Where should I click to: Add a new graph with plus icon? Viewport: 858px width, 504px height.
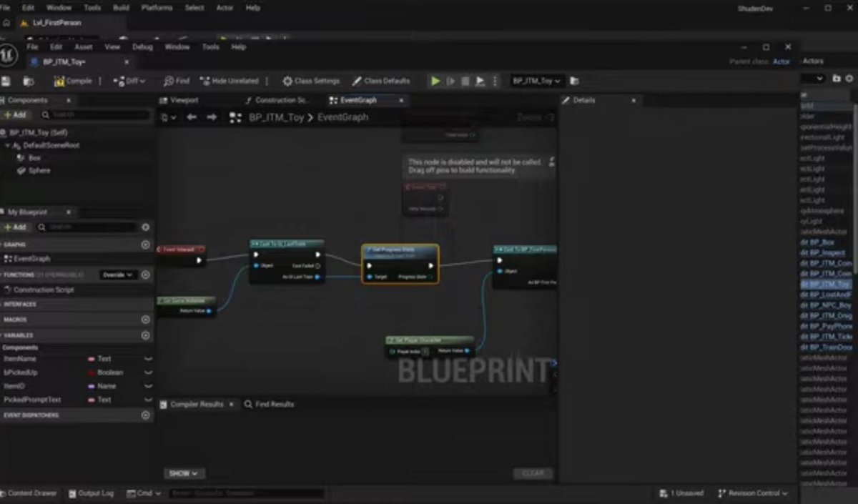pos(146,244)
